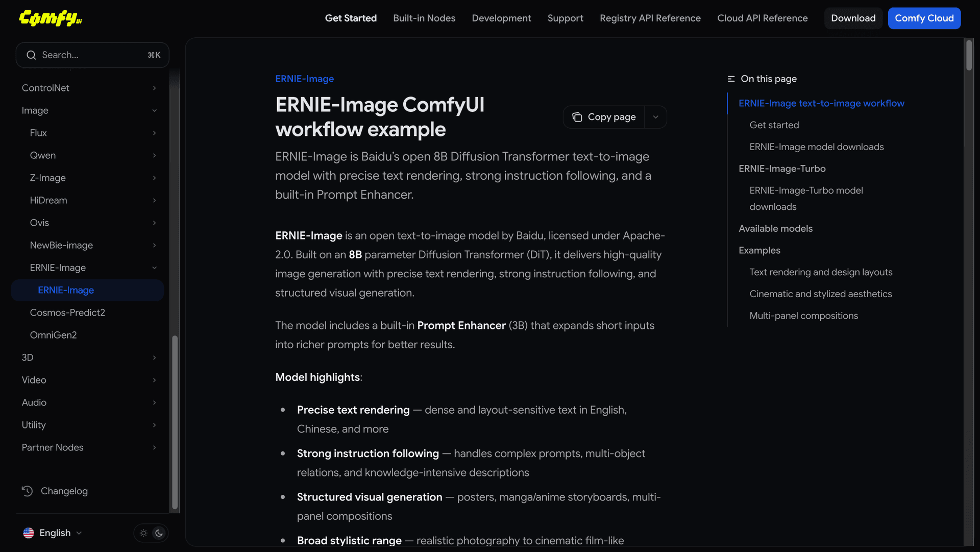Go to the Cloud API Reference tab

coord(762,18)
